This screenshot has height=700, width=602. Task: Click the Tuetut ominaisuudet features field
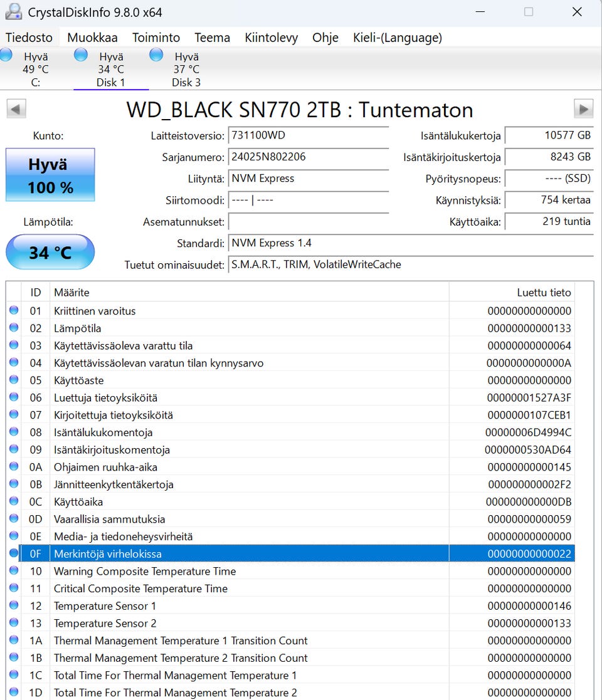point(411,264)
